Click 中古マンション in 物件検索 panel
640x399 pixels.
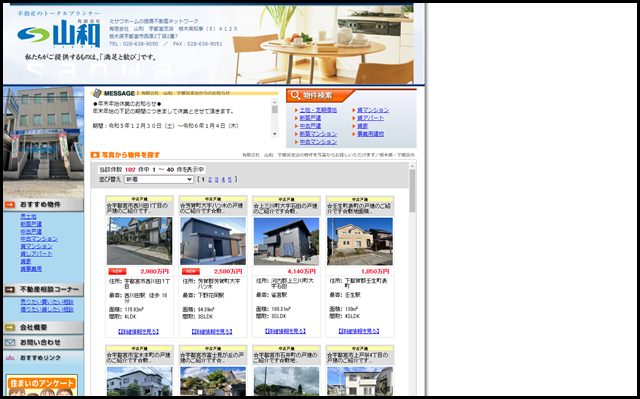click(x=318, y=142)
